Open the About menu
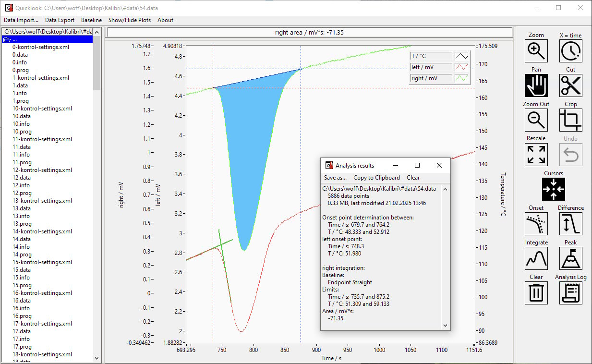This screenshot has width=592, height=364. tap(165, 20)
